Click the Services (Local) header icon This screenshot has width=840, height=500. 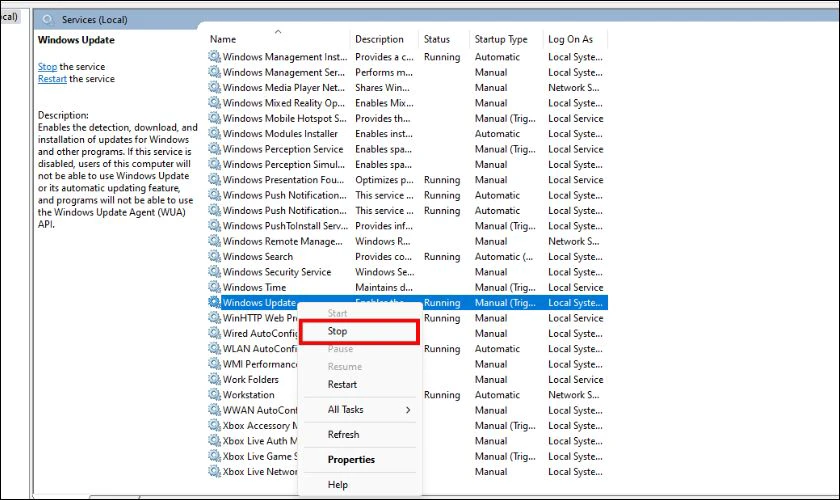[x=48, y=20]
